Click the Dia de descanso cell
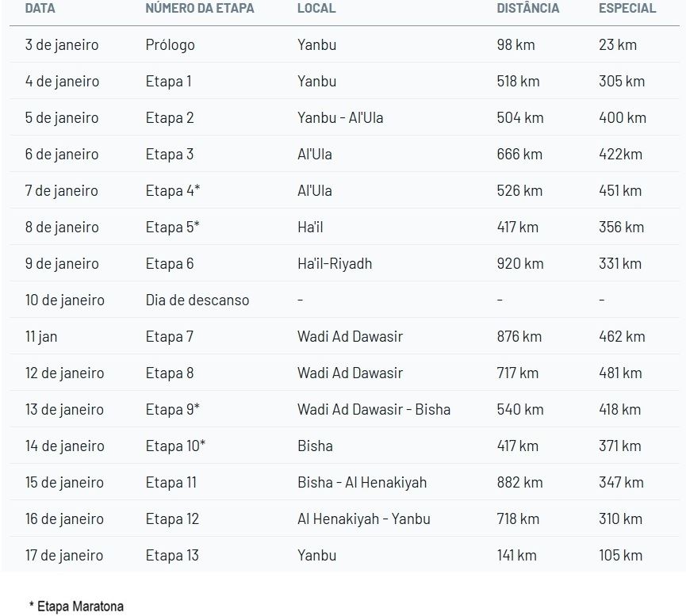Screen dimensions: 686x616 [197, 300]
